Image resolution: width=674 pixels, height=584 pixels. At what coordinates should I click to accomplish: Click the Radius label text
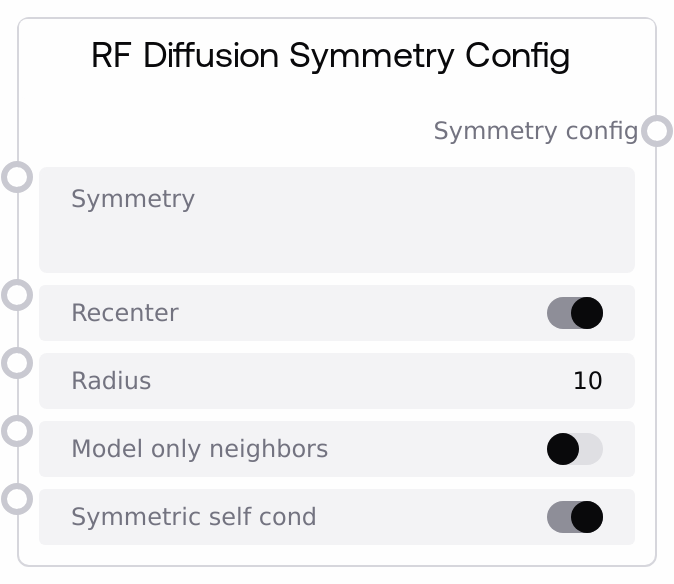[111, 381]
